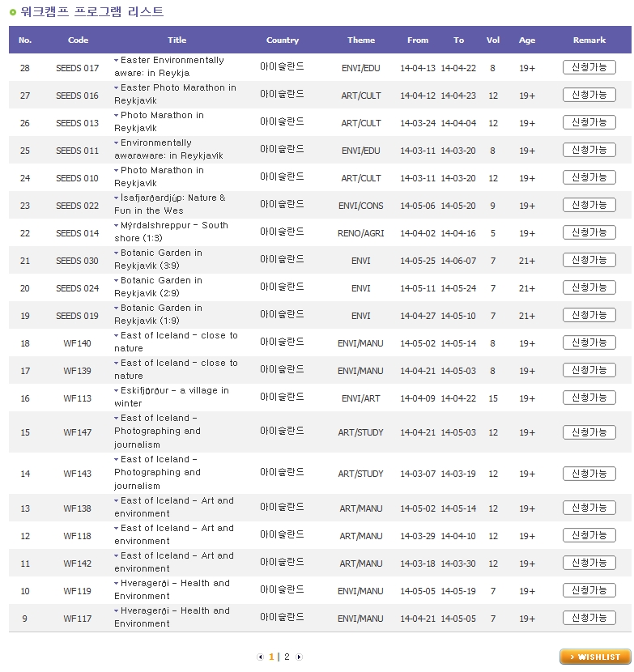
Task: Click apply button for SEEDS 017
Action: (589, 68)
